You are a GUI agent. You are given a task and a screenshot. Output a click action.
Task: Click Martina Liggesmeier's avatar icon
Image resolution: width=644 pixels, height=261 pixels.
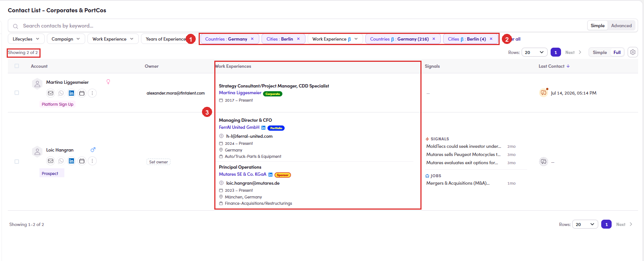(x=37, y=84)
